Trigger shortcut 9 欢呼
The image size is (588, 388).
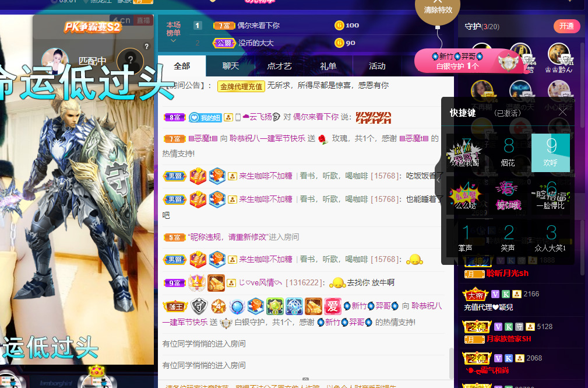click(x=551, y=152)
